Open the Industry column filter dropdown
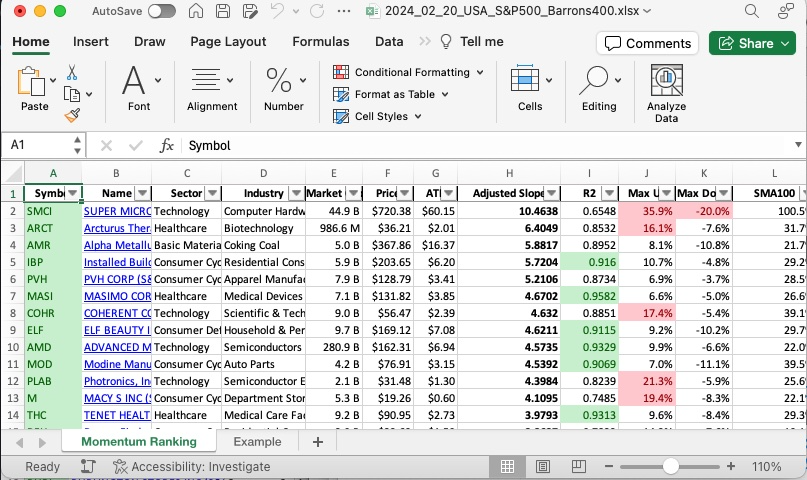 tap(296, 193)
